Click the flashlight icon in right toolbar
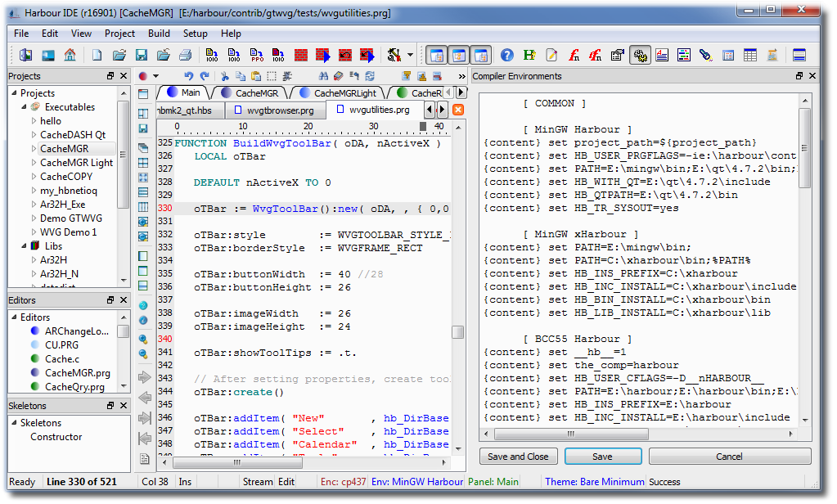Image resolution: width=837 pixels, height=504 pixels. pos(705,56)
